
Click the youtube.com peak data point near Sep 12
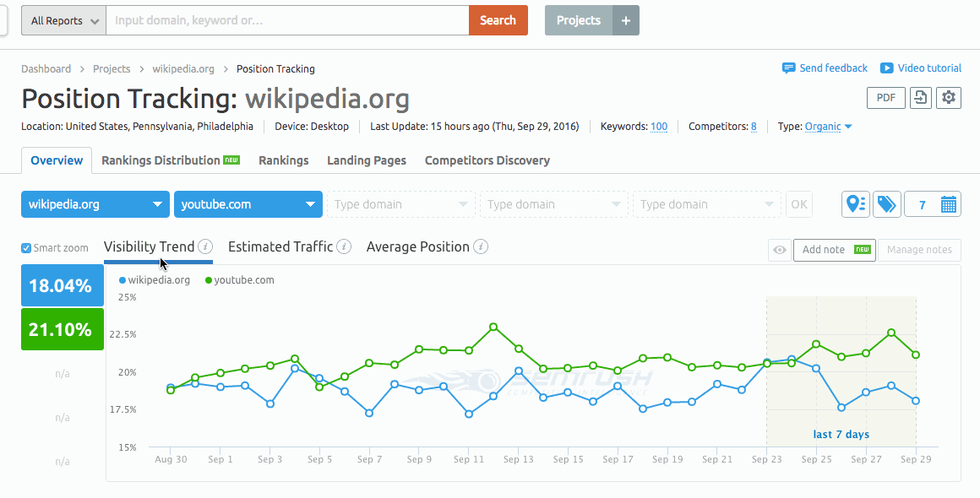point(493,327)
